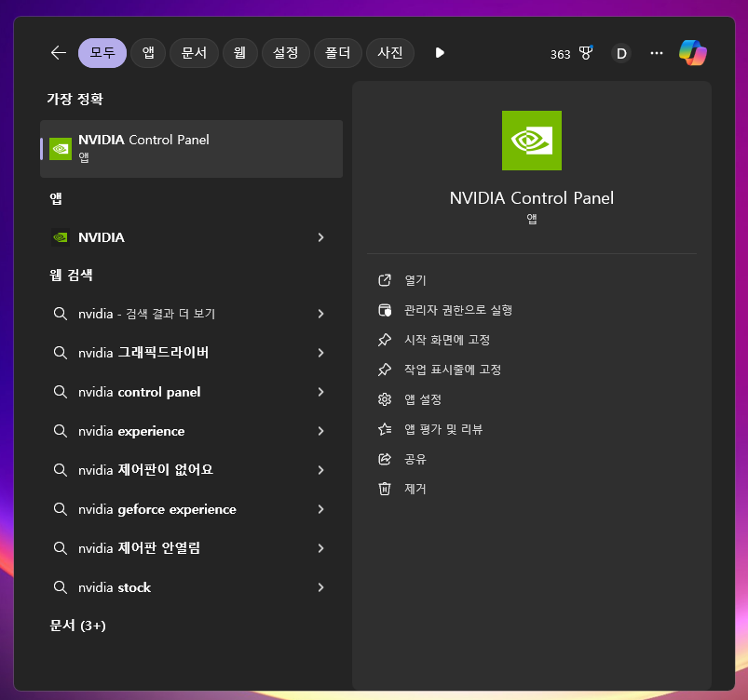The image size is (748, 700).
Task: Expand chevron for nvidia experience
Action: [321, 431]
